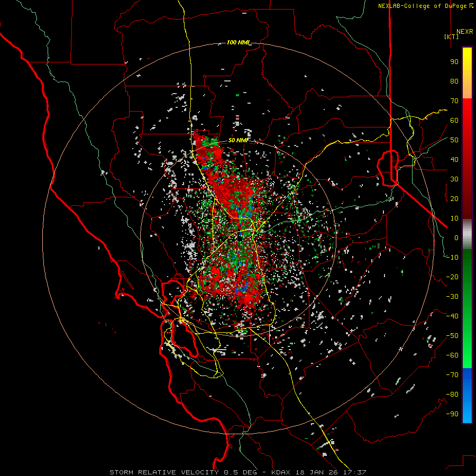476x476 pixels.
Task: Select the -20 value on velocity scale
Action: 452,277
